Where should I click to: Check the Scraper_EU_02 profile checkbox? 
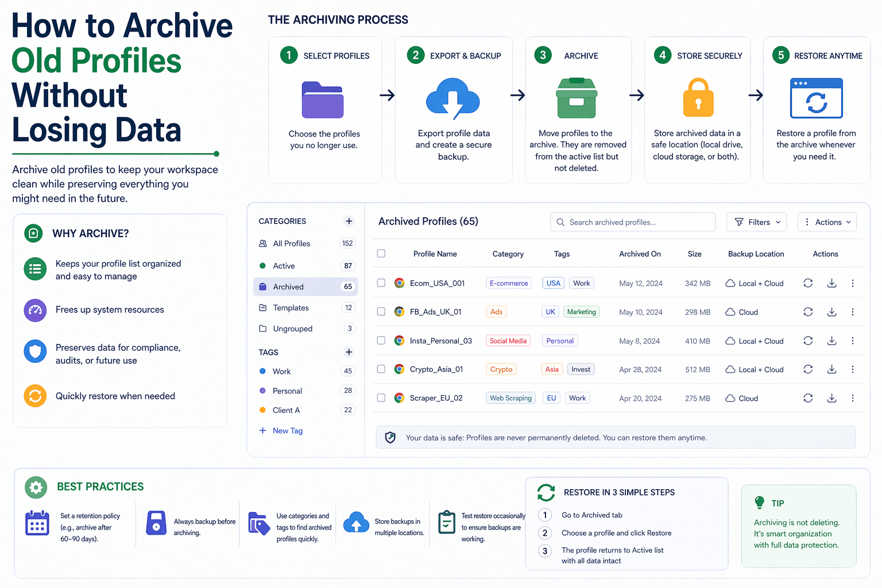[381, 397]
